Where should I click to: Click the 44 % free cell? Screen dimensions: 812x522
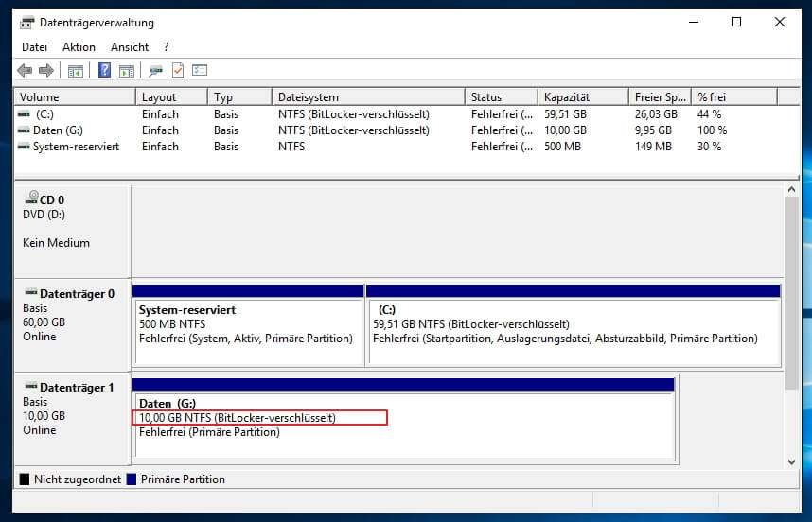pyautogui.click(x=709, y=114)
